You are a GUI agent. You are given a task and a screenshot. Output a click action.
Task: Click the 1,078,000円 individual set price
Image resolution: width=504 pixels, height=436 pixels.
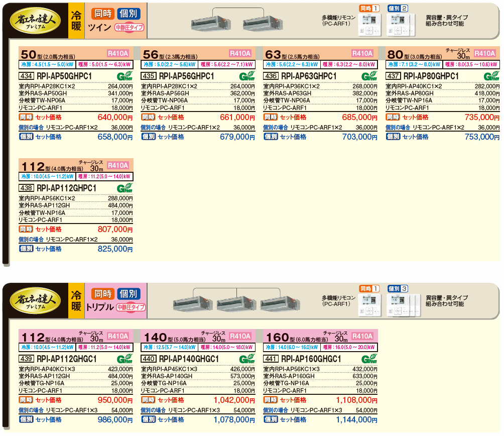234,419
